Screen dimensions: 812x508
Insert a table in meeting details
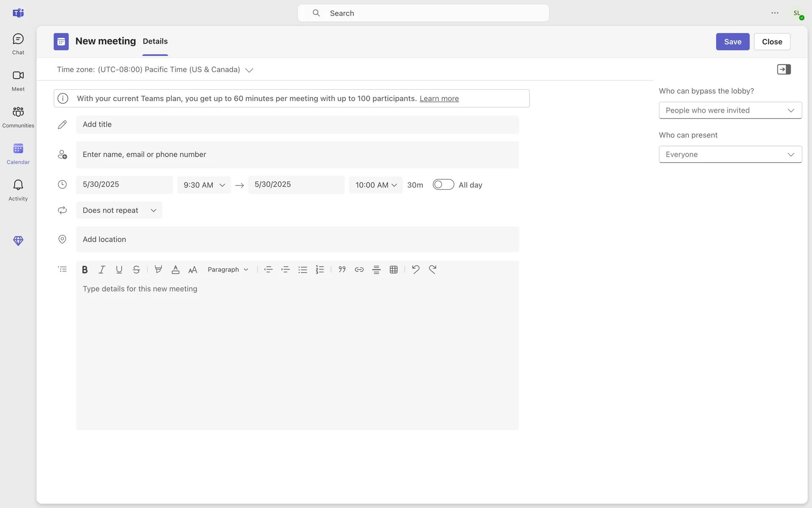(393, 270)
